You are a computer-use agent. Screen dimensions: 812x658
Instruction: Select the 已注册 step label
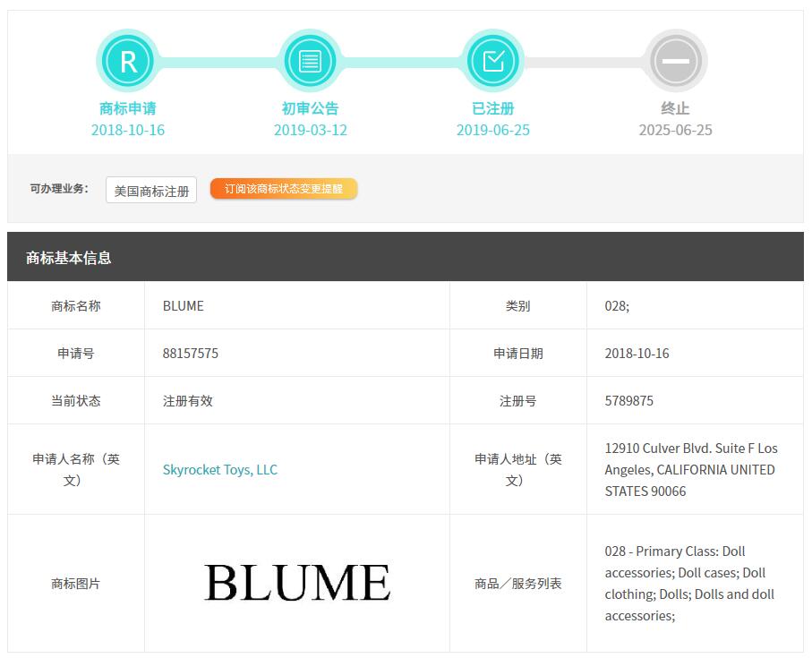[x=493, y=108]
